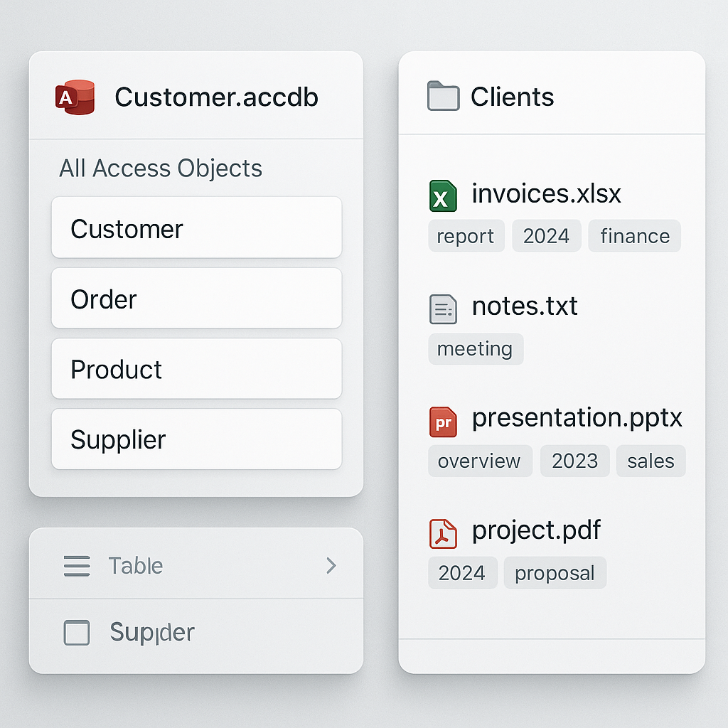Select the Product table object
This screenshot has width=728, height=728.
[197, 369]
